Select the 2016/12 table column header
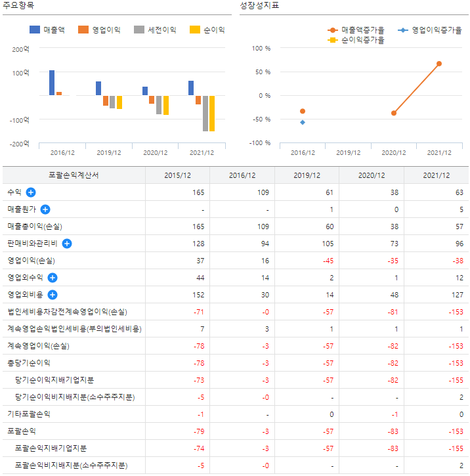The height and width of the screenshot is (476, 470). coord(242,175)
